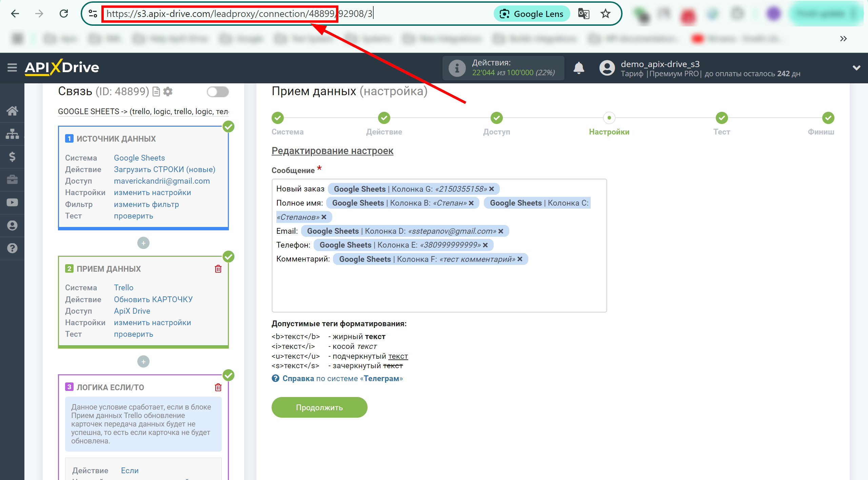
Task: Click изменить настройки in Trello block
Action: (x=152, y=322)
